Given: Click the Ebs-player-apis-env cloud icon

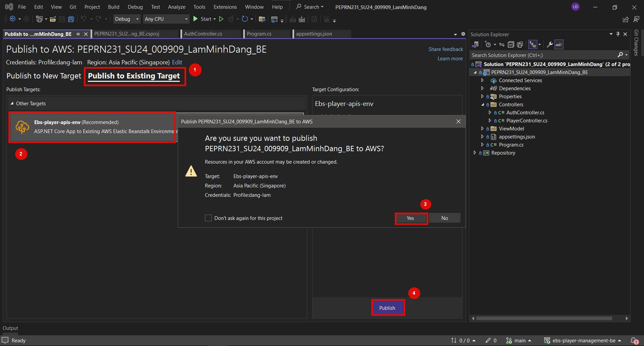Looking at the screenshot, I should click(x=22, y=127).
